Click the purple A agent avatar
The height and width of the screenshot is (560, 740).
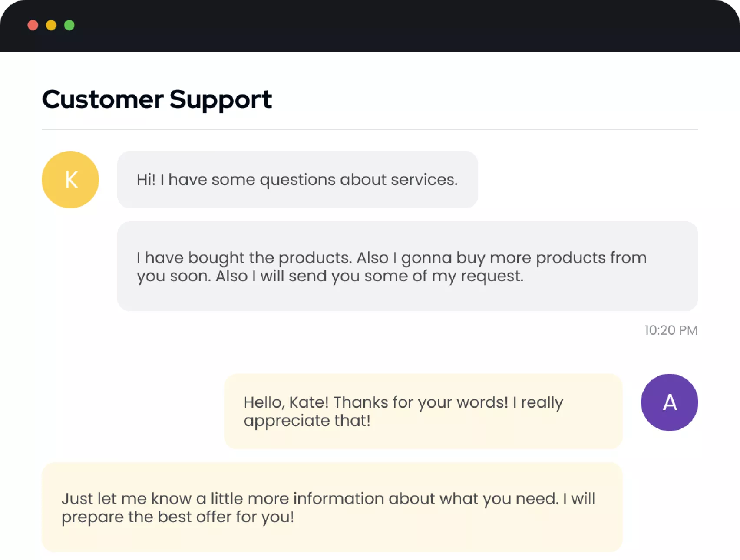coord(669,402)
